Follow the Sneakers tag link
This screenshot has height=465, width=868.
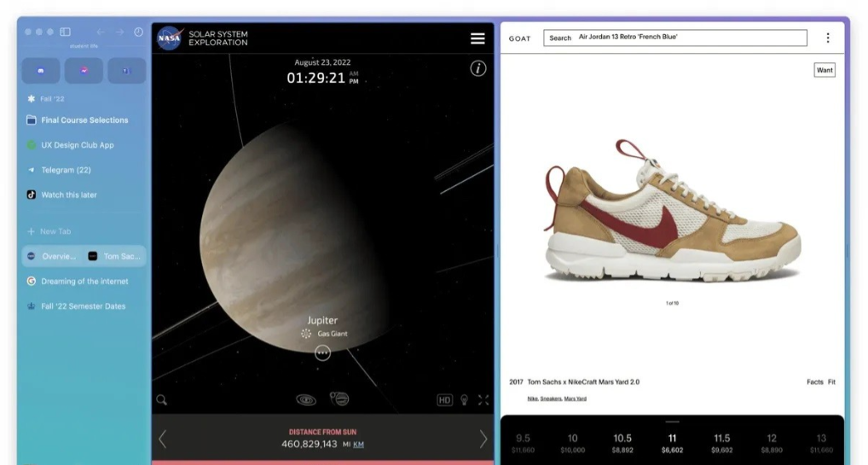coord(551,398)
